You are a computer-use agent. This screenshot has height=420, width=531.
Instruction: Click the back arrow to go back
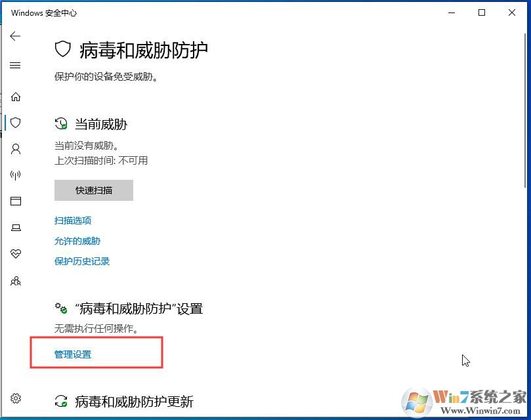coord(15,36)
